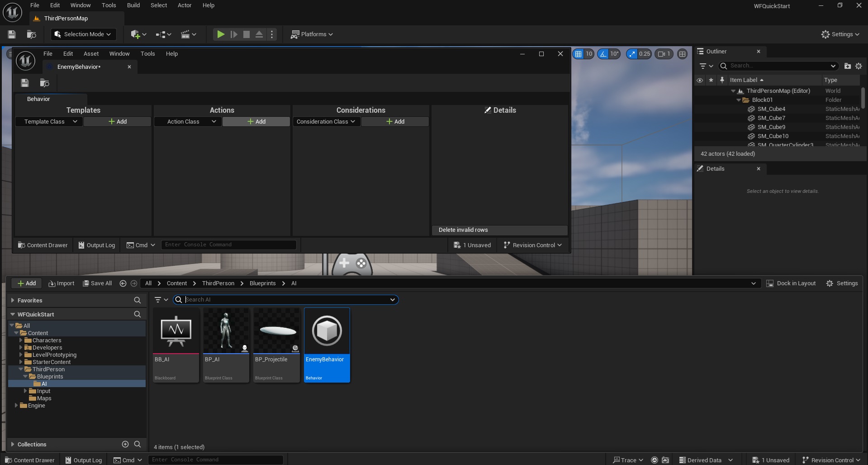868x465 pixels.
Task: Open the Asset menu in Behavior editor
Action: (91, 53)
